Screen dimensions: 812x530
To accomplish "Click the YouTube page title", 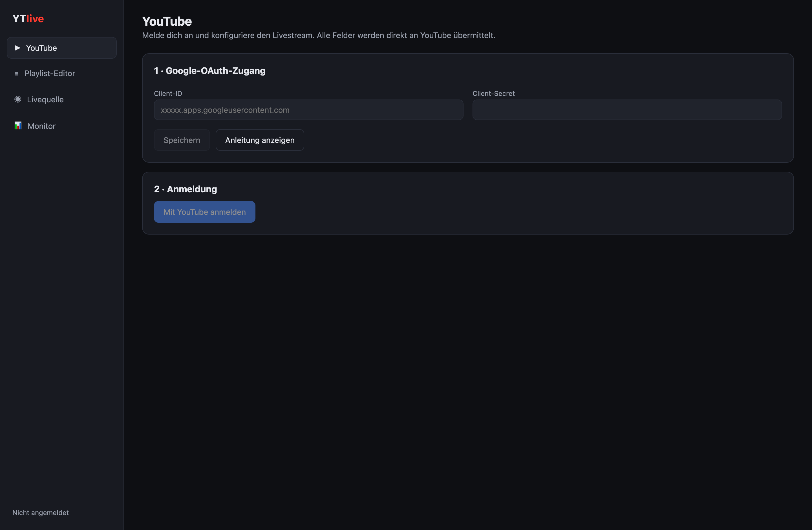I will (167, 21).
